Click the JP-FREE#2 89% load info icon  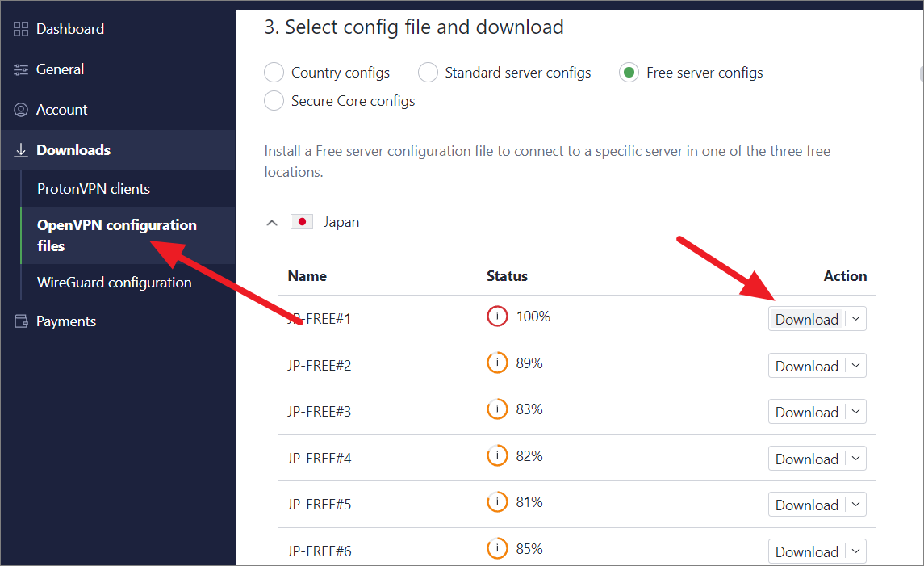(497, 363)
